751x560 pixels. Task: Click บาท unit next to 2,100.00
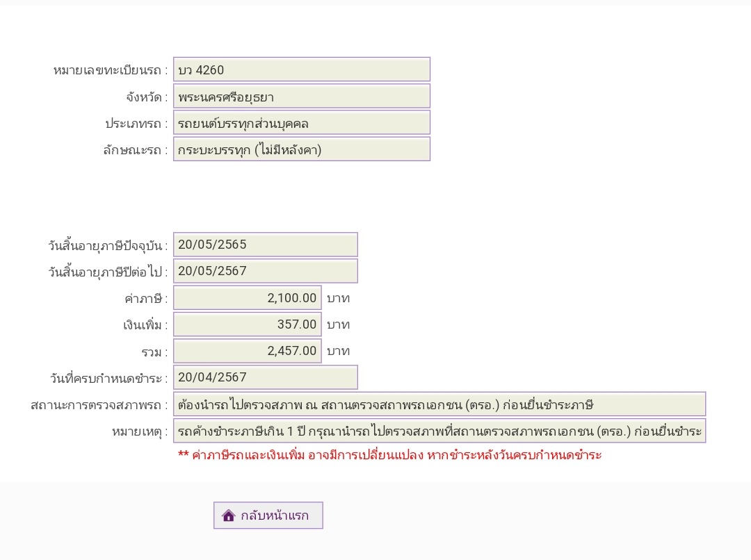pos(339,298)
